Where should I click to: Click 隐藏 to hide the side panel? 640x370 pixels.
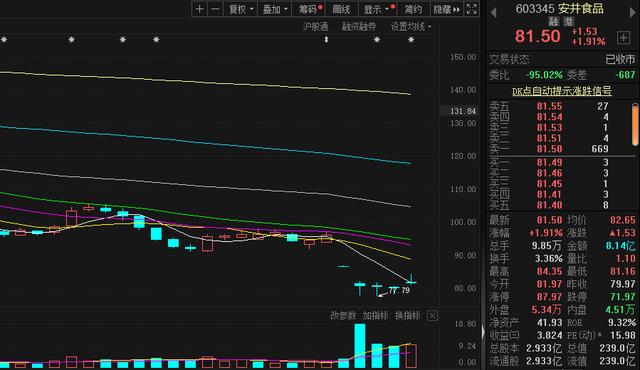tap(447, 9)
